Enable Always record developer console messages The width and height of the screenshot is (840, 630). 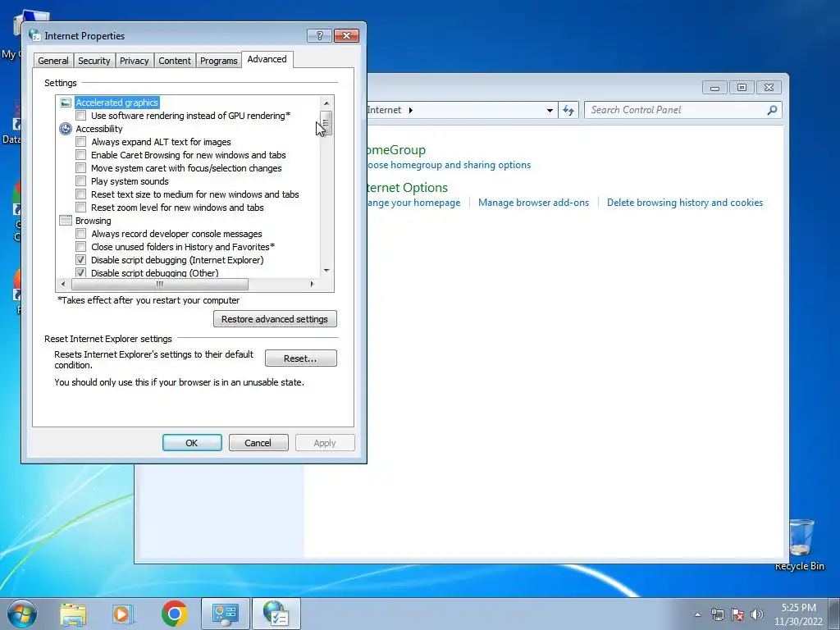[81, 234]
